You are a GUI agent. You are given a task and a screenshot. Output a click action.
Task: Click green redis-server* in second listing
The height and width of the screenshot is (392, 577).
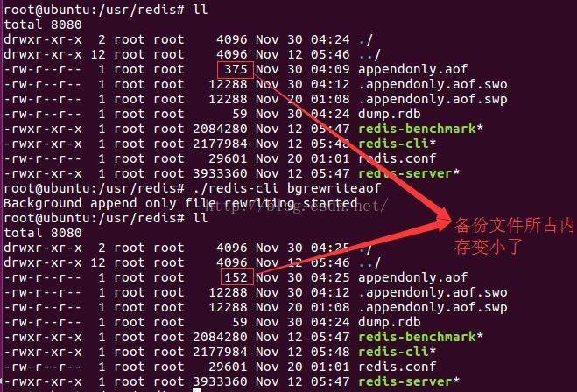point(409,381)
